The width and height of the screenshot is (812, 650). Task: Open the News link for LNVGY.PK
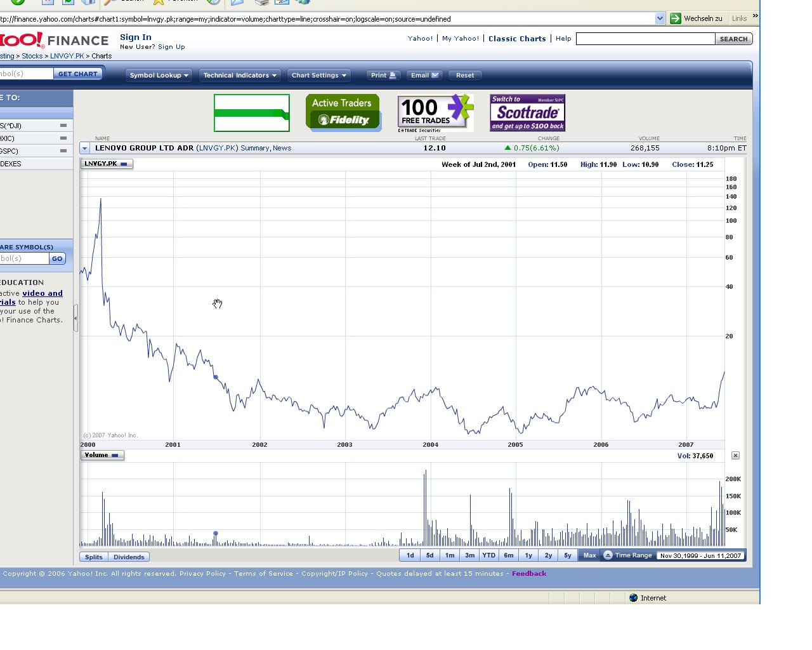pos(282,148)
